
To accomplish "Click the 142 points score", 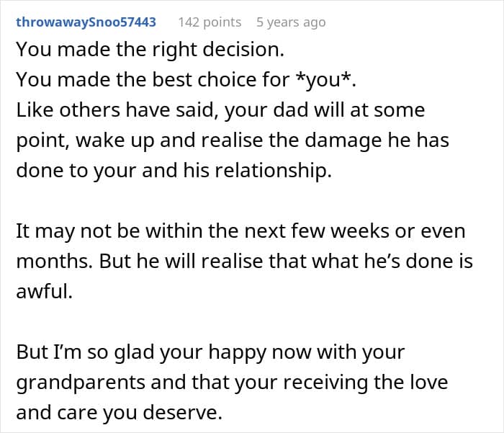I will click(210, 22).
